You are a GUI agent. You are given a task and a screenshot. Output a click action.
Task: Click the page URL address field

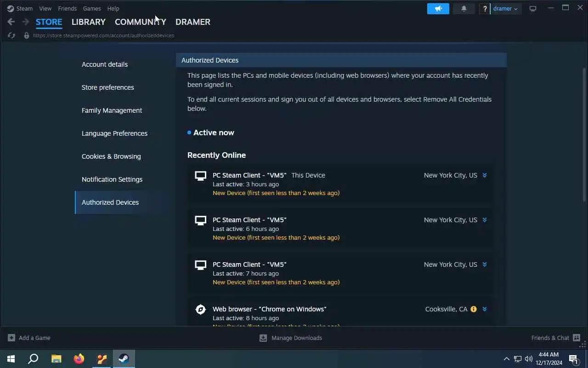tap(103, 35)
